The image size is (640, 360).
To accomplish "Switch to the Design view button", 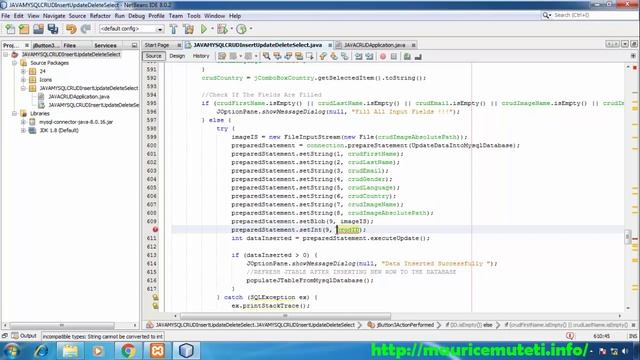I will tap(177, 56).
